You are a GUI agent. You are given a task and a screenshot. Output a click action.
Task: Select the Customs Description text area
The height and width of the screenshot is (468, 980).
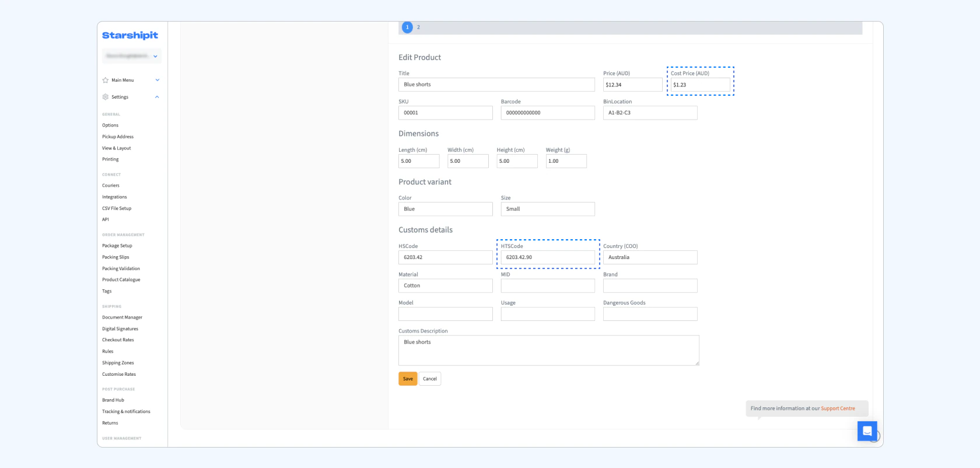click(548, 350)
